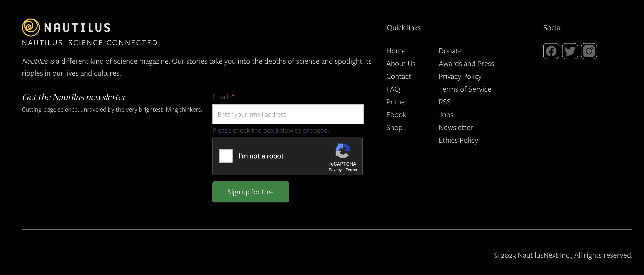The height and width of the screenshot is (275, 644).
Task: Open the Newsletter quick link
Action: pos(456,128)
